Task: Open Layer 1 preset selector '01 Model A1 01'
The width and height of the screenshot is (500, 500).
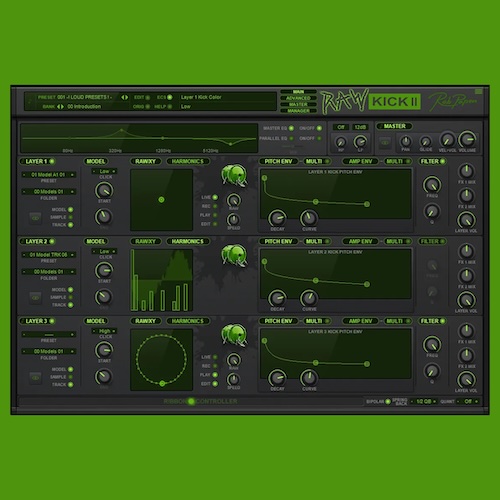Action: [x=49, y=175]
